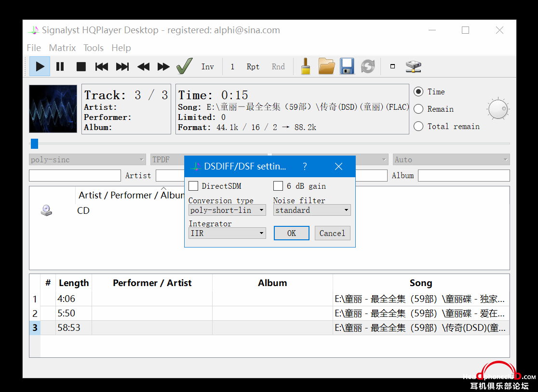Click the green checkmark icon in toolbar
Image resolution: width=538 pixels, height=392 pixels.
click(185, 66)
